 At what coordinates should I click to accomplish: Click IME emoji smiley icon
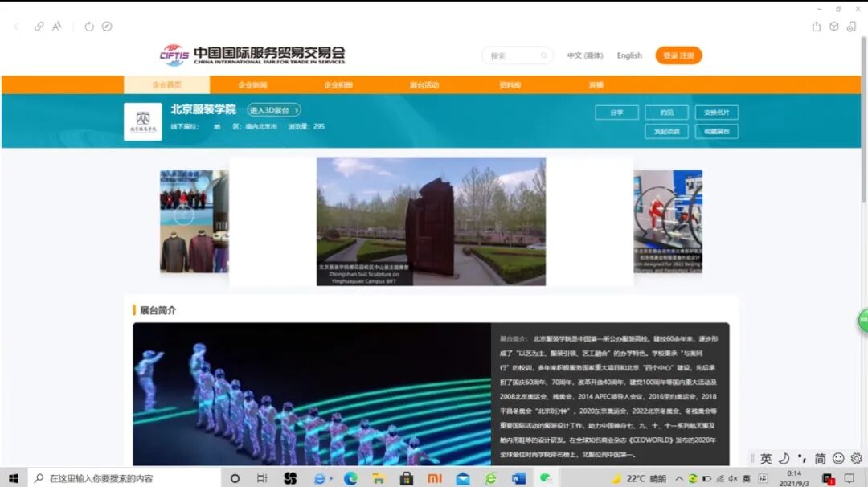point(838,458)
